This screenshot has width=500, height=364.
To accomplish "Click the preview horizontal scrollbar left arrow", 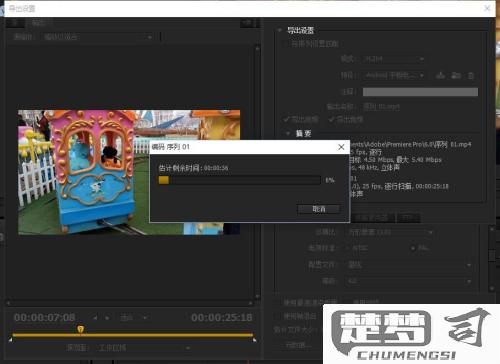I will [8, 303].
